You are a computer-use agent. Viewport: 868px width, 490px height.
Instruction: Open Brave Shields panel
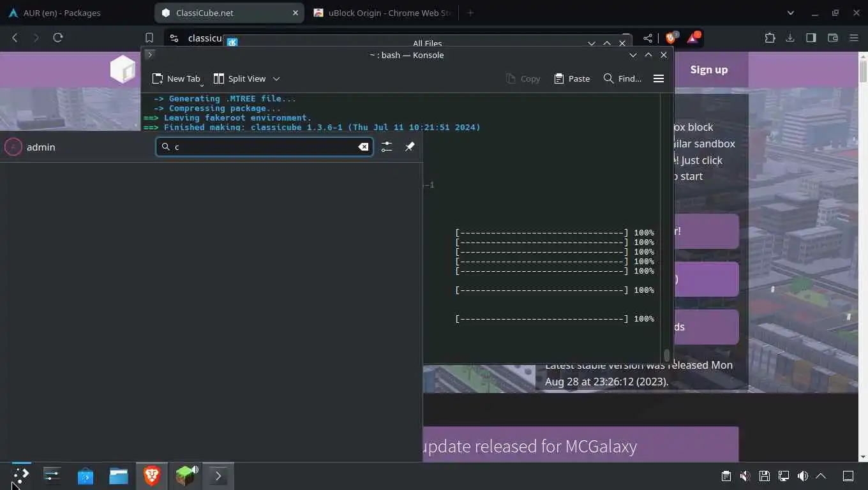point(671,38)
